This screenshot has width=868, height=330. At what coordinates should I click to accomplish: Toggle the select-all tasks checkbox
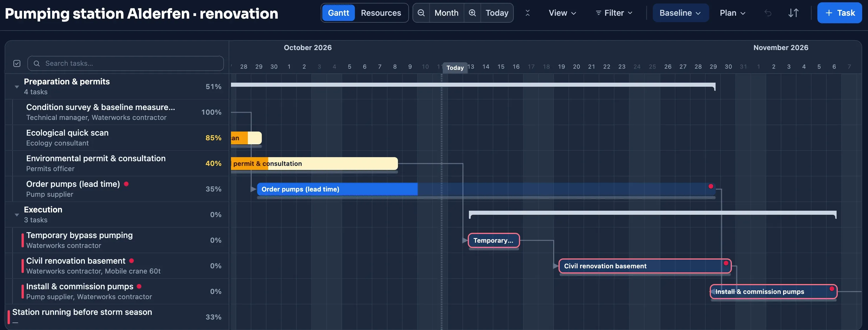17,63
